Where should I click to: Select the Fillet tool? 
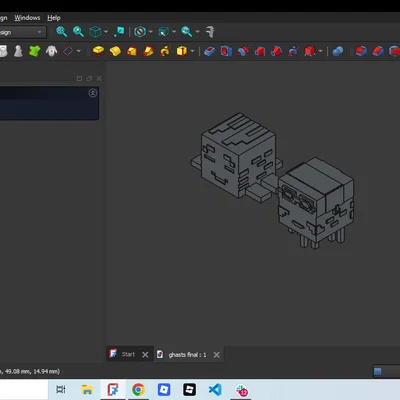(x=361, y=51)
